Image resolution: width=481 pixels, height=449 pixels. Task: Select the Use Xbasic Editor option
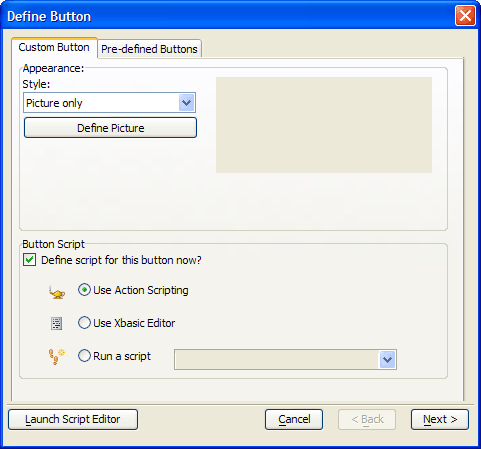coord(84,323)
